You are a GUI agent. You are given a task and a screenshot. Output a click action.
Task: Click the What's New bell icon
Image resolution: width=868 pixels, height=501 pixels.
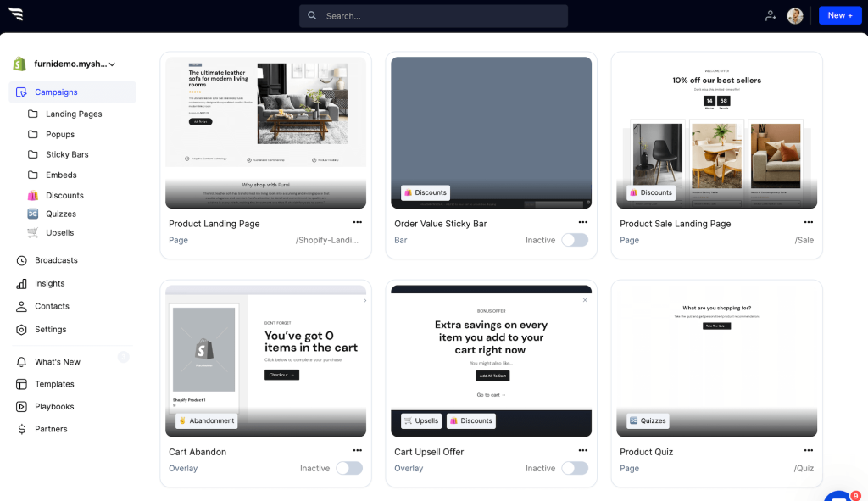(x=21, y=361)
